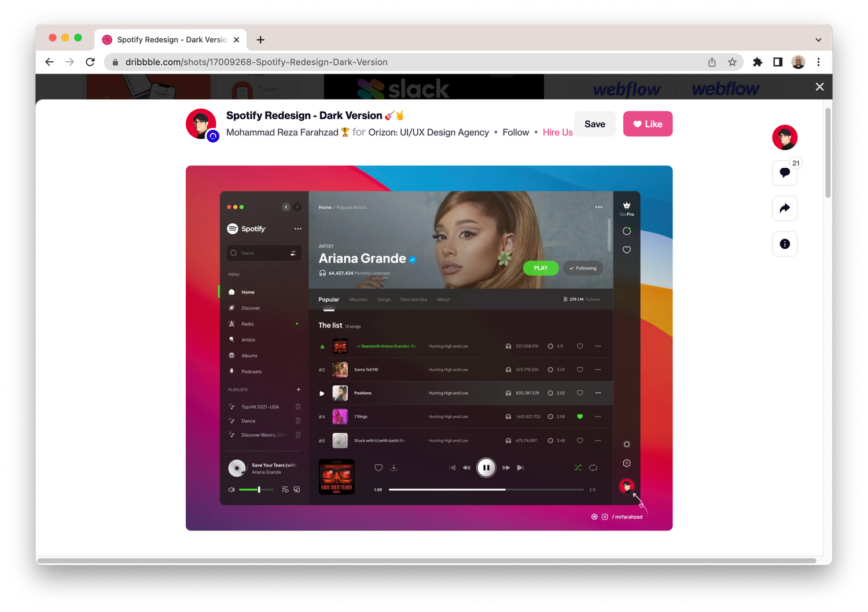Go back to the previous page
Viewport: 868px width, 612px height.
point(49,62)
